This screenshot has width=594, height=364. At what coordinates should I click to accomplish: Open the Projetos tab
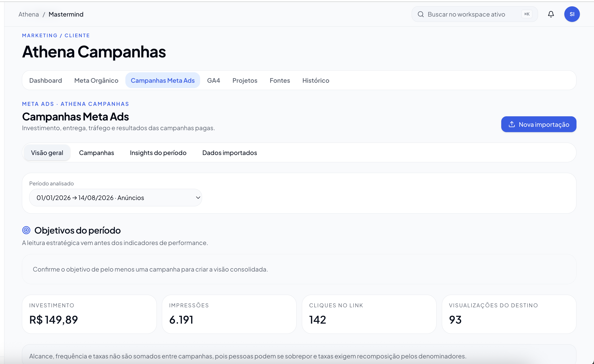tap(245, 80)
